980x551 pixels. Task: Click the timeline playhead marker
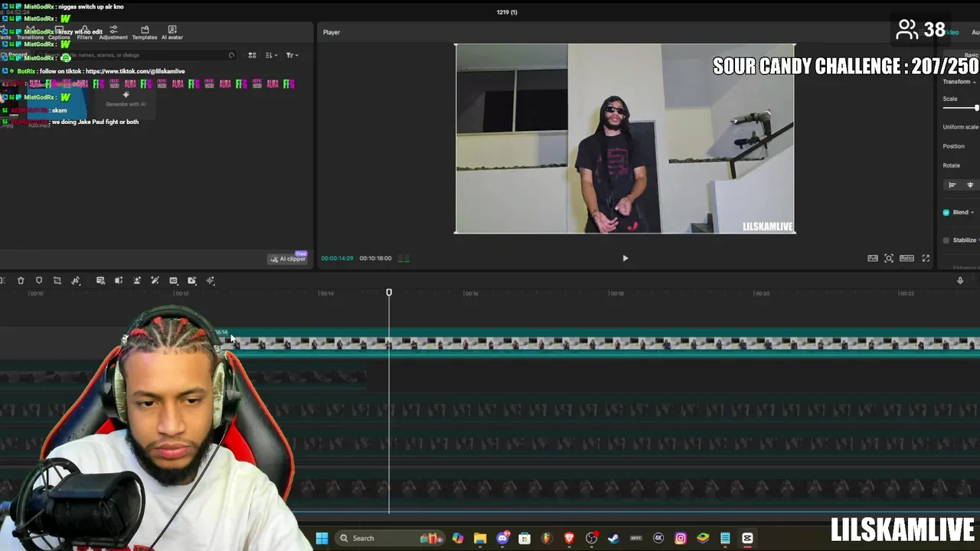389,292
